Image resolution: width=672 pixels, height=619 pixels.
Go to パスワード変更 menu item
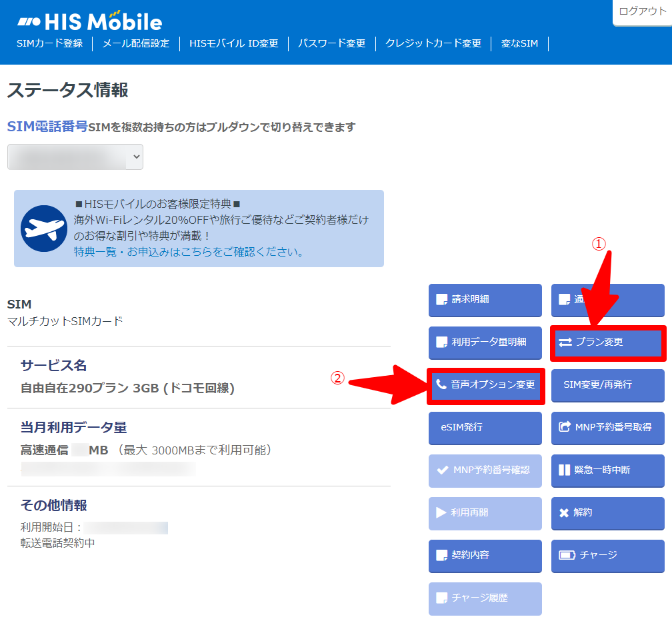(x=332, y=43)
